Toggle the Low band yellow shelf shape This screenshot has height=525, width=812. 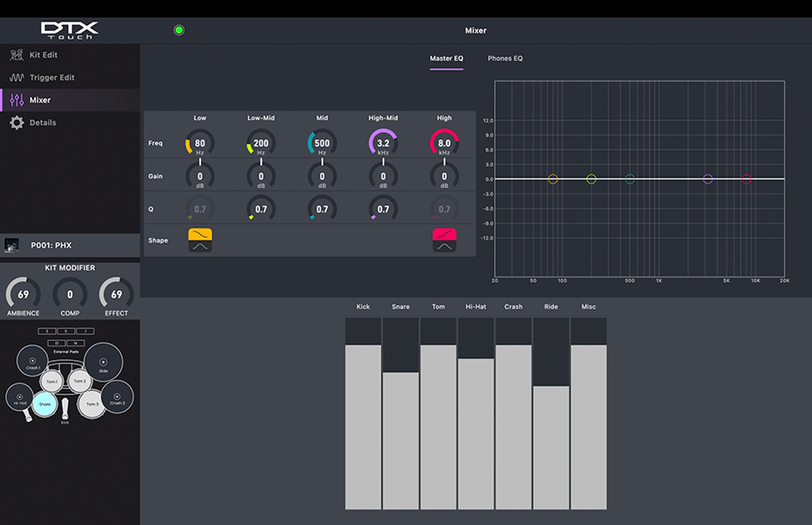point(200,234)
